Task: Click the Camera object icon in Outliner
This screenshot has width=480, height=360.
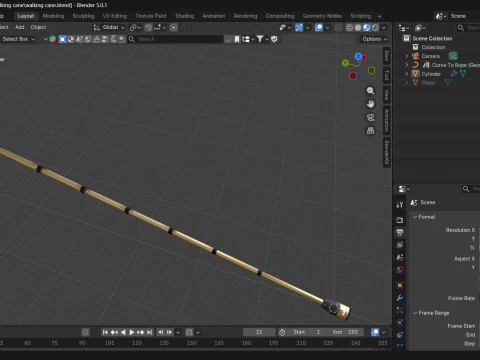Action: 415,56
